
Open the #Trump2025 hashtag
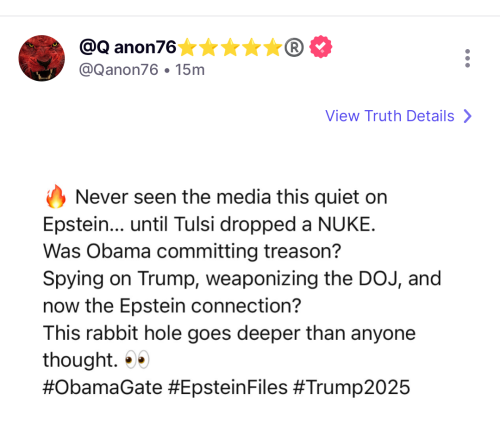point(352,387)
